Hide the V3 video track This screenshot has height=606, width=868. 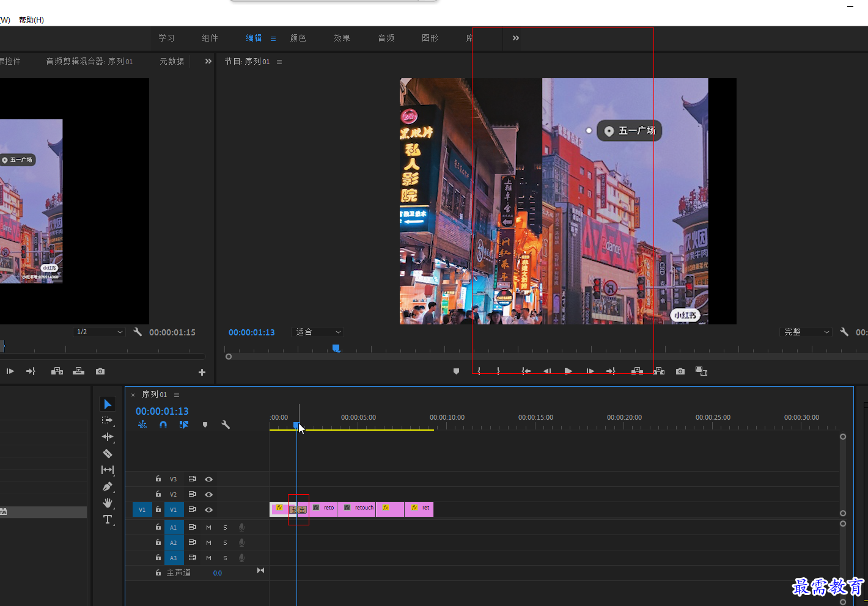[208, 480]
